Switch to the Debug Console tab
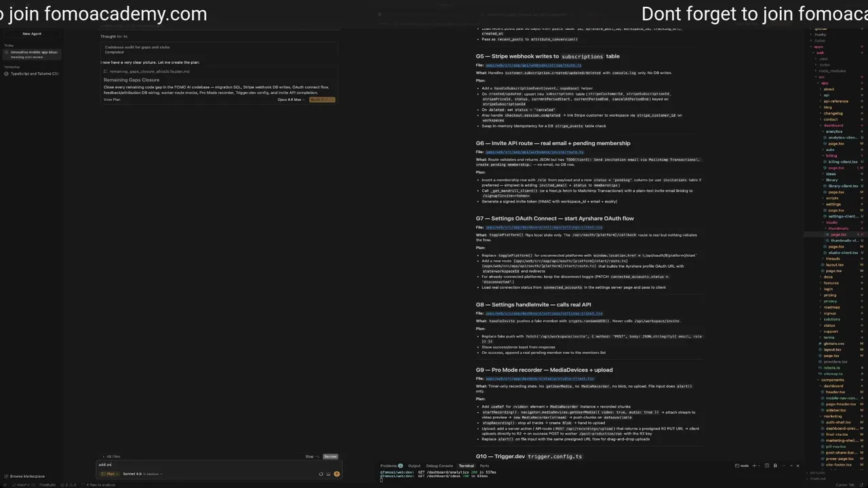The height and width of the screenshot is (488, 868). tap(439, 466)
